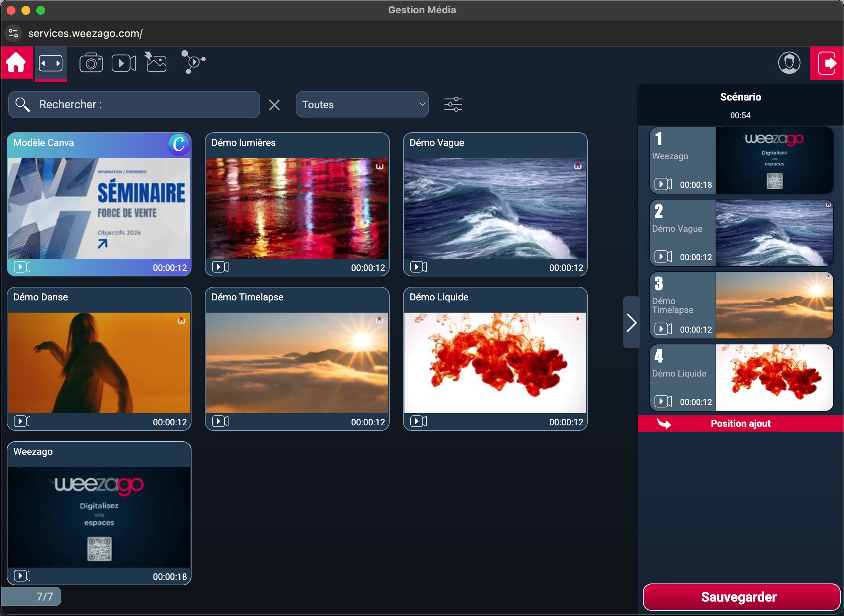Select the Home icon in the toolbar
The image size is (844, 616).
pos(16,62)
